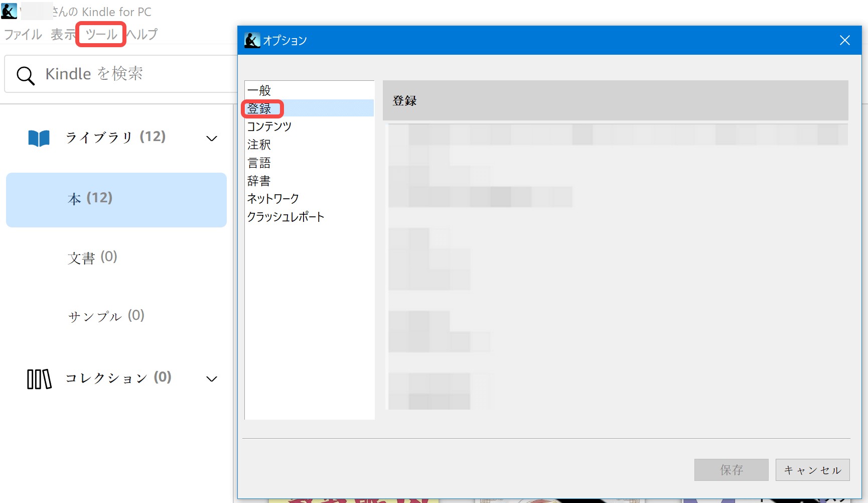
Task: Collapse the コレクション section chevron
Action: point(212,379)
